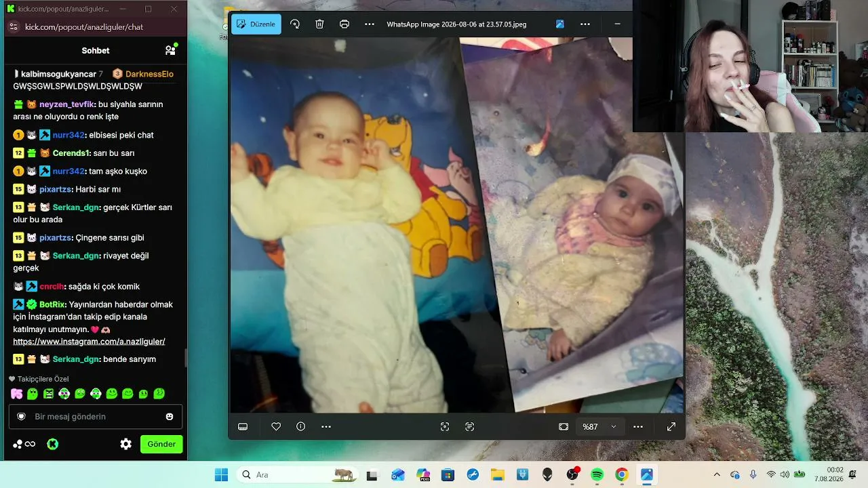Click the taskbar Ara search box
This screenshot has height=488, width=868.
(x=298, y=474)
